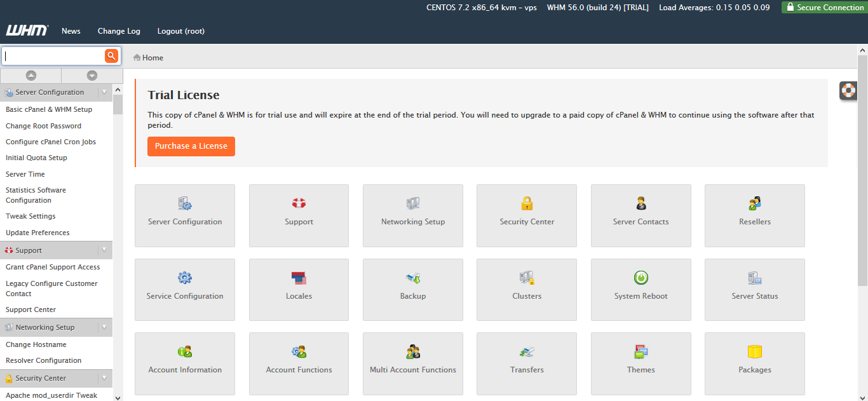Click the WHM 56.0 (build 24) version text

click(x=598, y=8)
